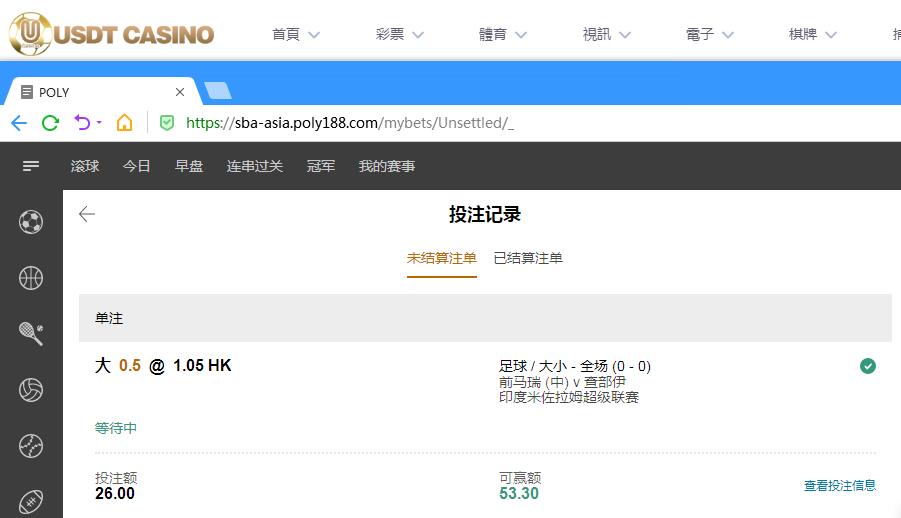The height and width of the screenshot is (518, 901).
Task: Select the basketball sport icon
Action: [x=31, y=278]
